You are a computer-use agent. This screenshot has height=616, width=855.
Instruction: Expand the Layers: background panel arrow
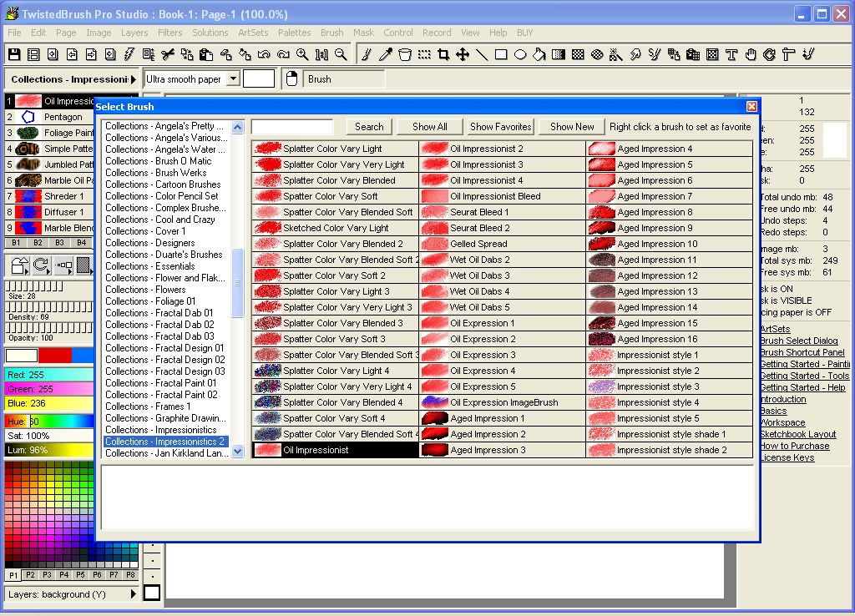pos(133,594)
